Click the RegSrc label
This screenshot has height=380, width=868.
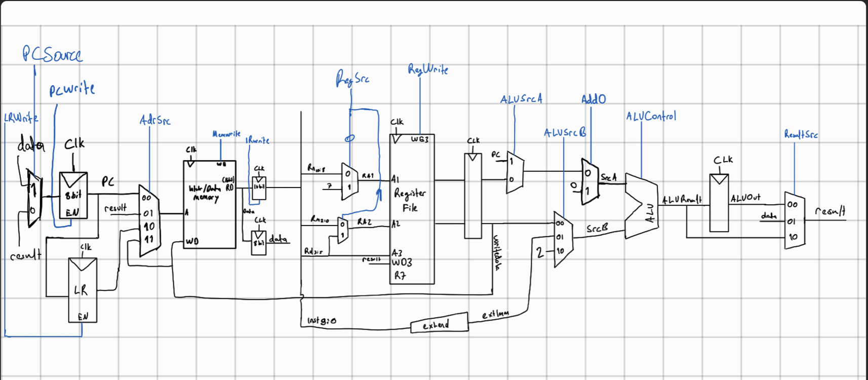352,79
